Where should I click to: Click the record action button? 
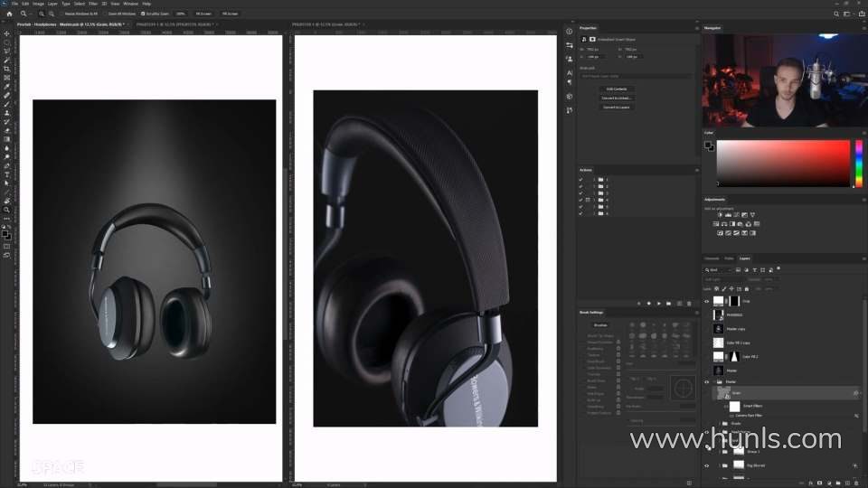tap(649, 304)
